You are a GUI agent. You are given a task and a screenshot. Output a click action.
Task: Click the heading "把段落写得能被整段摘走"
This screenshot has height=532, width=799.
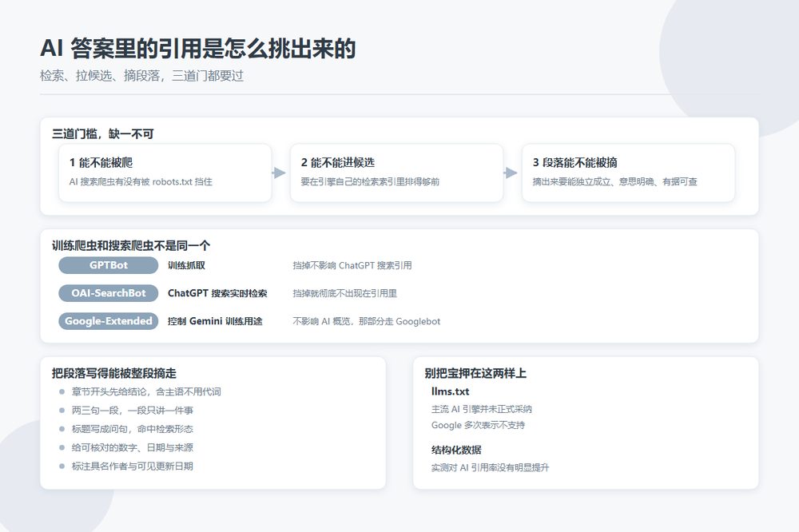click(x=114, y=373)
